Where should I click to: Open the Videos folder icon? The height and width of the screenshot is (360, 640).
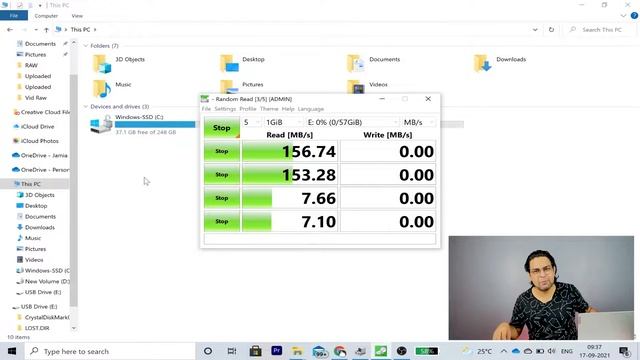(x=356, y=87)
